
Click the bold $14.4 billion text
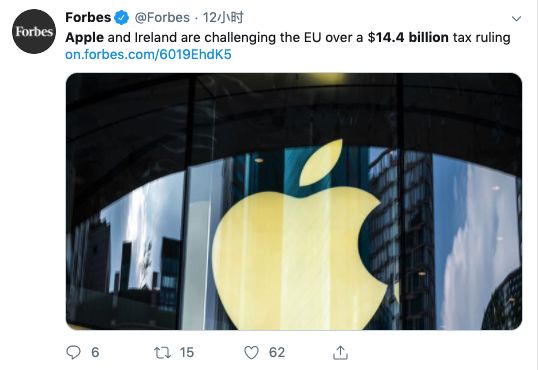[408, 37]
